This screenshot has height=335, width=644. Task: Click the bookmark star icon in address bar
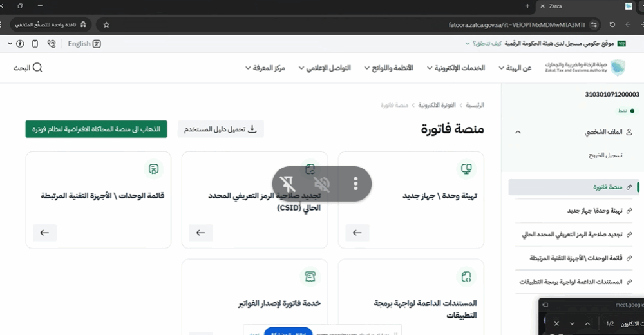pos(106,24)
